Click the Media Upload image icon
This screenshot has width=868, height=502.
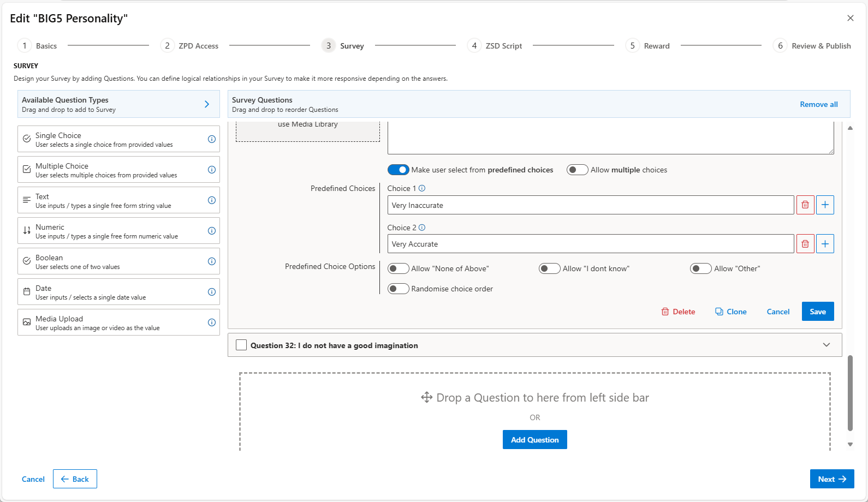(x=27, y=322)
